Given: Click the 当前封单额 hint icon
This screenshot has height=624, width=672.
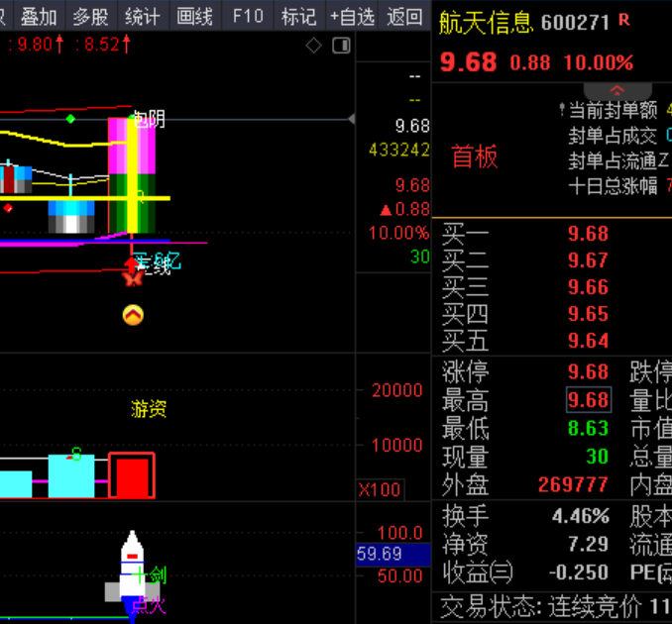Looking at the screenshot, I should coord(562,109).
